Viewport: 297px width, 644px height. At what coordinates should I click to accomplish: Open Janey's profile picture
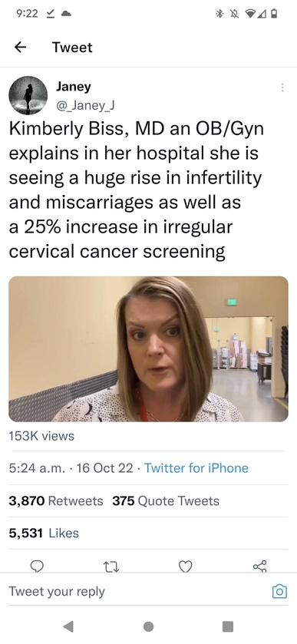(x=28, y=95)
